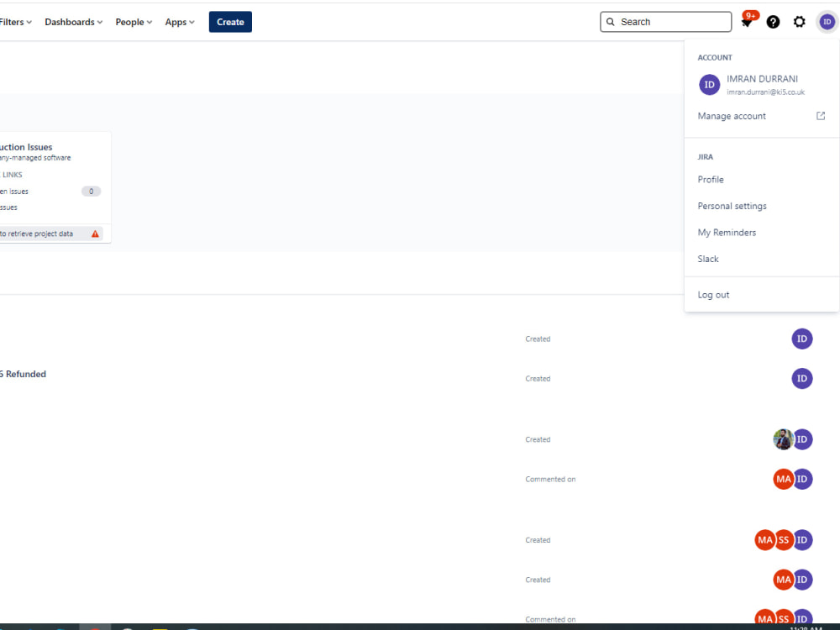Click the external link icon beside Manage account
The width and height of the screenshot is (840, 630).
coord(820,116)
